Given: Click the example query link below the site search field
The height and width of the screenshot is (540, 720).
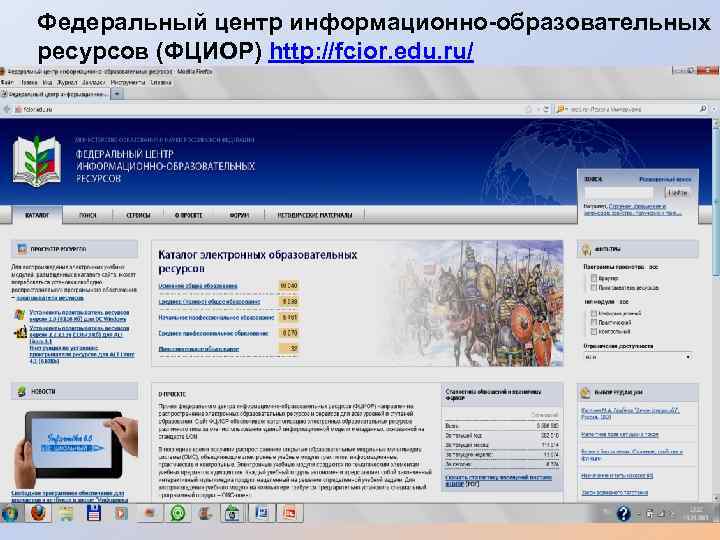Looking at the screenshot, I should click(x=633, y=210).
